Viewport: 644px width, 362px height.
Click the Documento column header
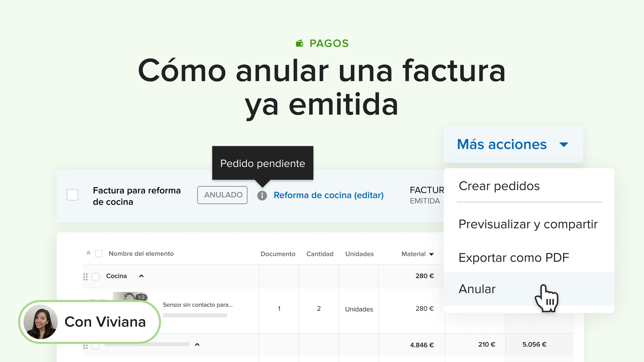278,254
